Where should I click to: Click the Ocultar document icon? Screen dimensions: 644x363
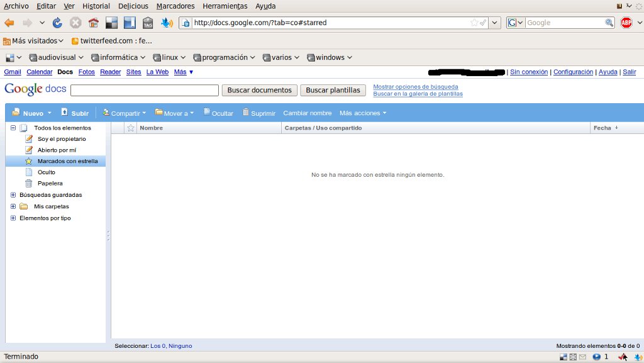[206, 112]
